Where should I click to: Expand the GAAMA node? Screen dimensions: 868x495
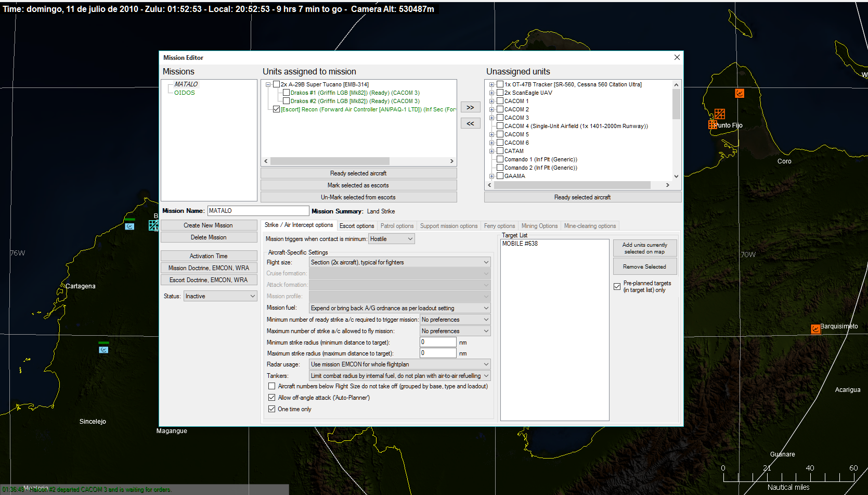pyautogui.click(x=491, y=176)
